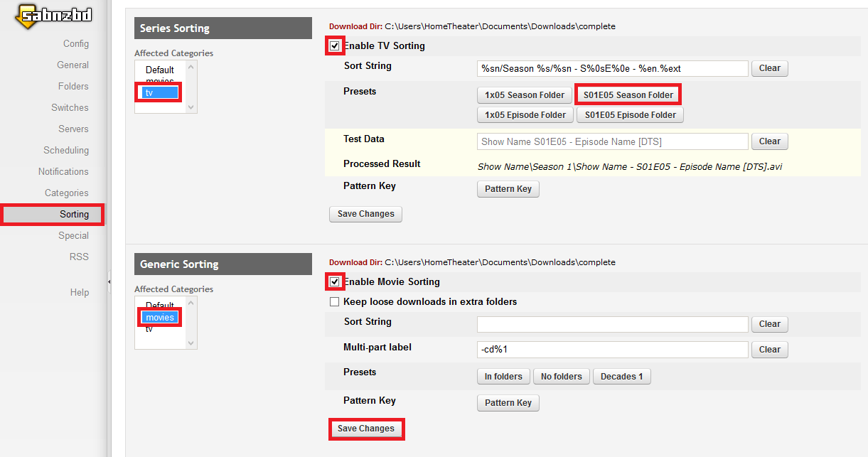The image size is (868, 457).
Task: Apply the 1x05 Episode Folder preset
Action: [x=525, y=115]
